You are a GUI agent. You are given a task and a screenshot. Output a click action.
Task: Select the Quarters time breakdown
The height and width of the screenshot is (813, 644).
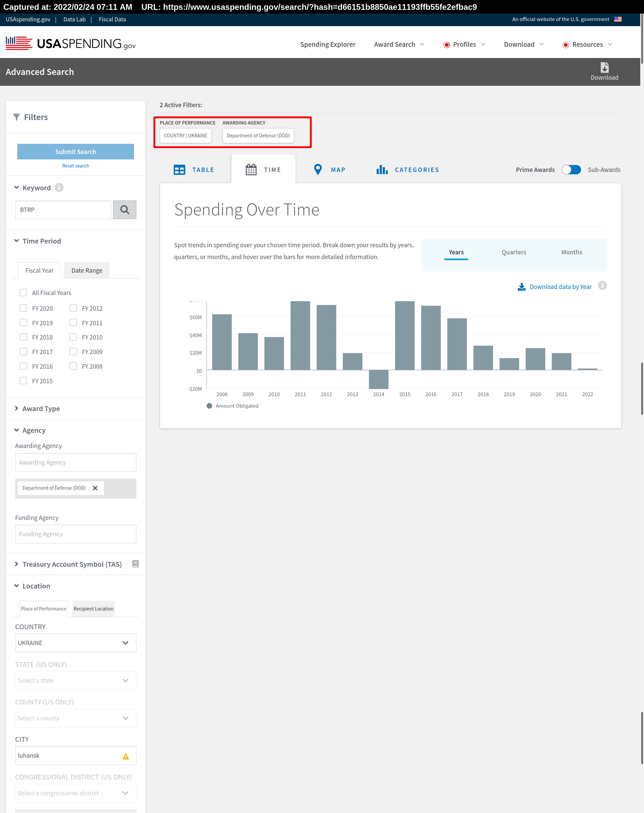(514, 252)
